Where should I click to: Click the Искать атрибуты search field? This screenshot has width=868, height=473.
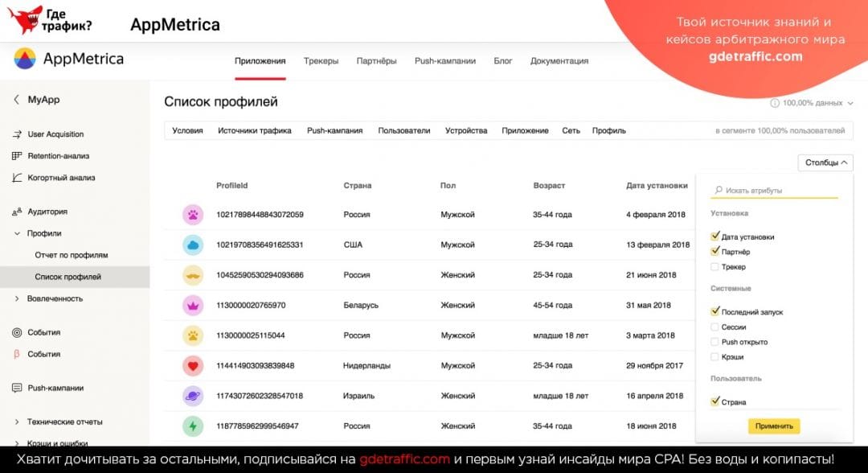tap(774, 190)
